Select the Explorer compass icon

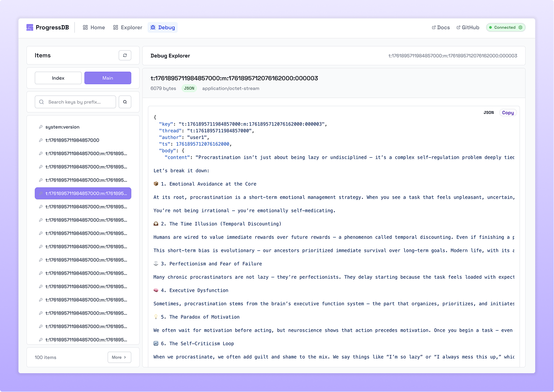tap(114, 27)
